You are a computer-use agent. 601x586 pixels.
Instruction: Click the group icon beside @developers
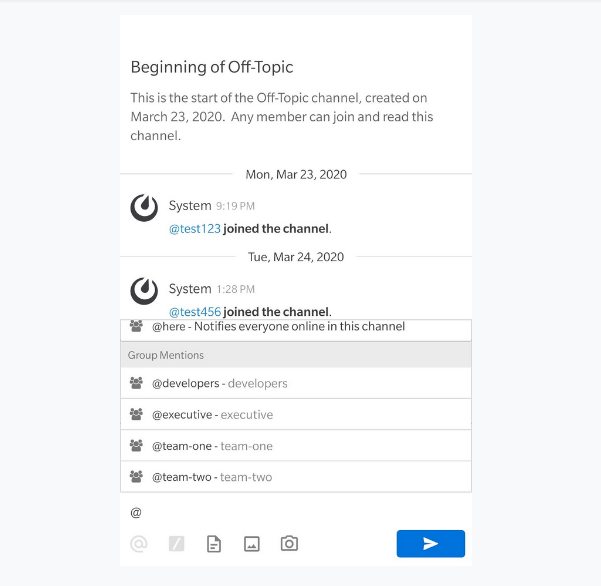[136, 383]
